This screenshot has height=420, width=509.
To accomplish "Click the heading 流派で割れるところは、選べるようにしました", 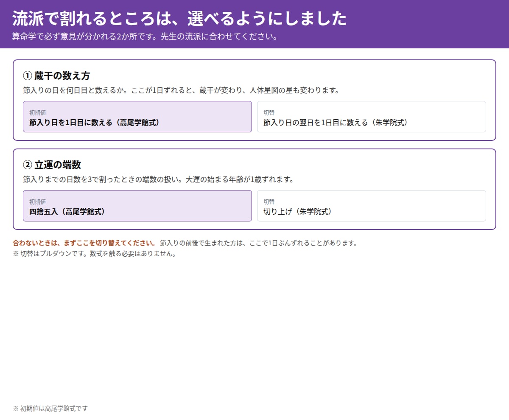I will click(179, 19).
